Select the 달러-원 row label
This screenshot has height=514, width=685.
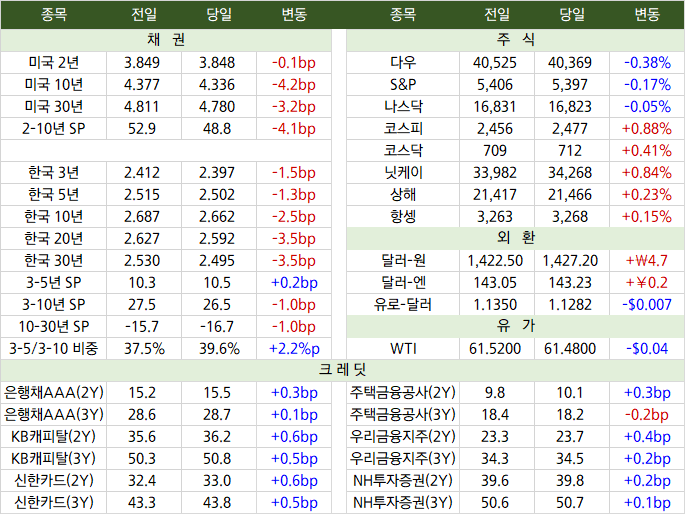pos(403,261)
